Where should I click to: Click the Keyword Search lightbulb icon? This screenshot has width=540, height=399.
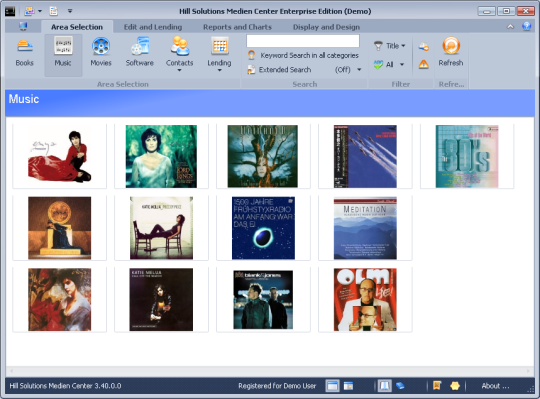[251, 55]
